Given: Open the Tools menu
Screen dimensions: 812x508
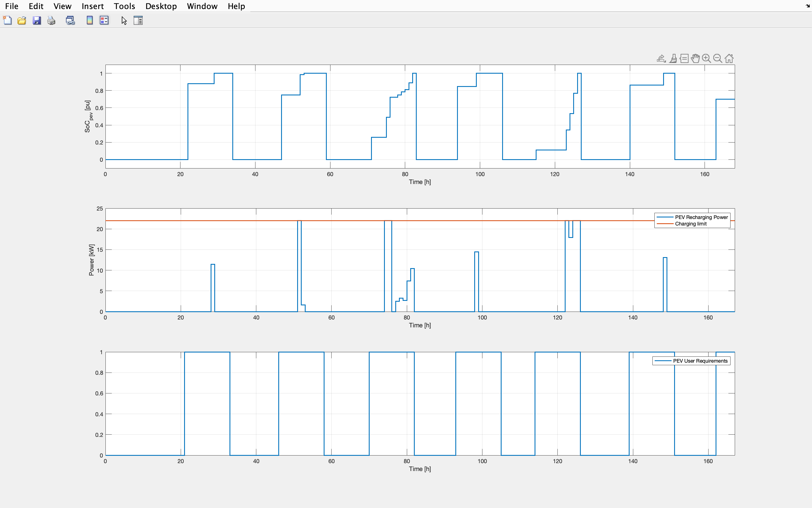Looking at the screenshot, I should click(125, 6).
